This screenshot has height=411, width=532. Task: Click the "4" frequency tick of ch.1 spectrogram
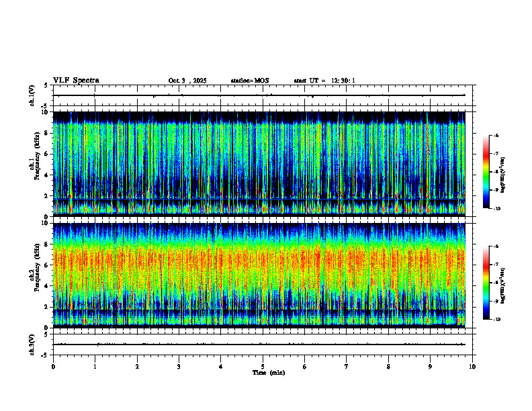pos(46,175)
